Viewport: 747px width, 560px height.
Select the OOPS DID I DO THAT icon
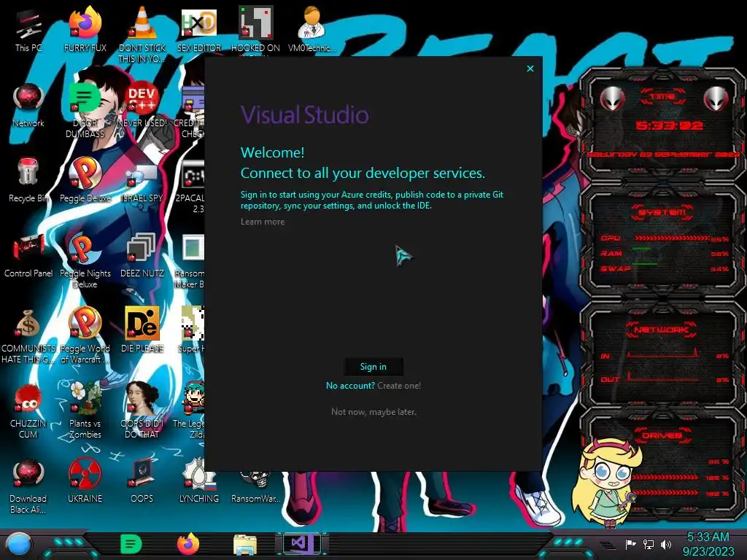(142, 410)
